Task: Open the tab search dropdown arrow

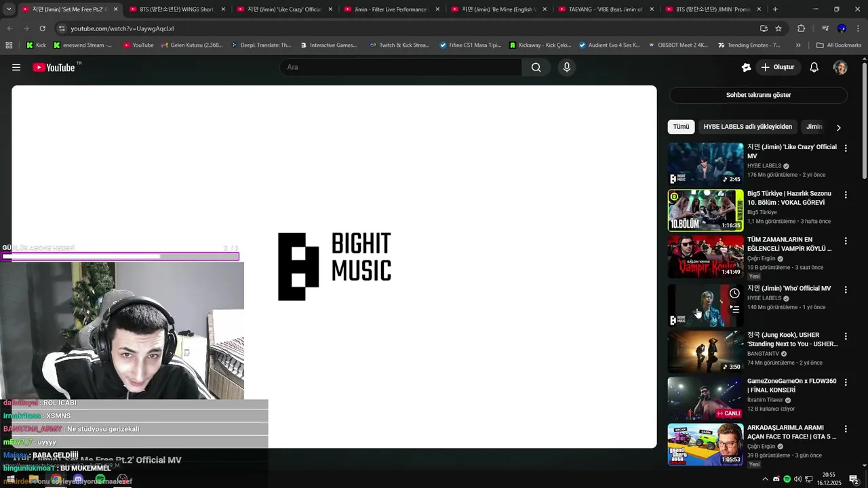Action: point(9,9)
